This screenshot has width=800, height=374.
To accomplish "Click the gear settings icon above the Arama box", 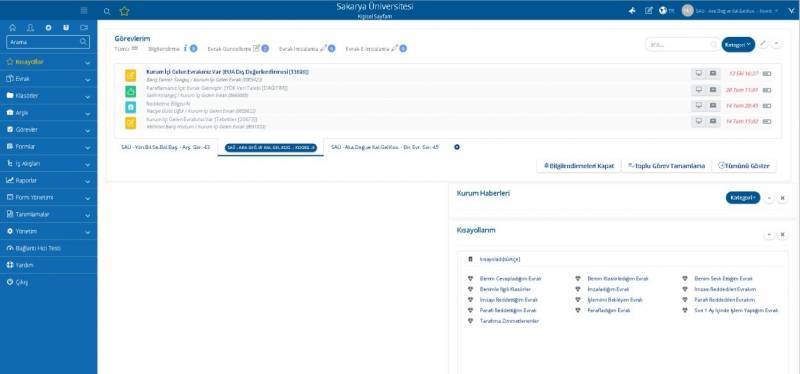I will point(48,28).
